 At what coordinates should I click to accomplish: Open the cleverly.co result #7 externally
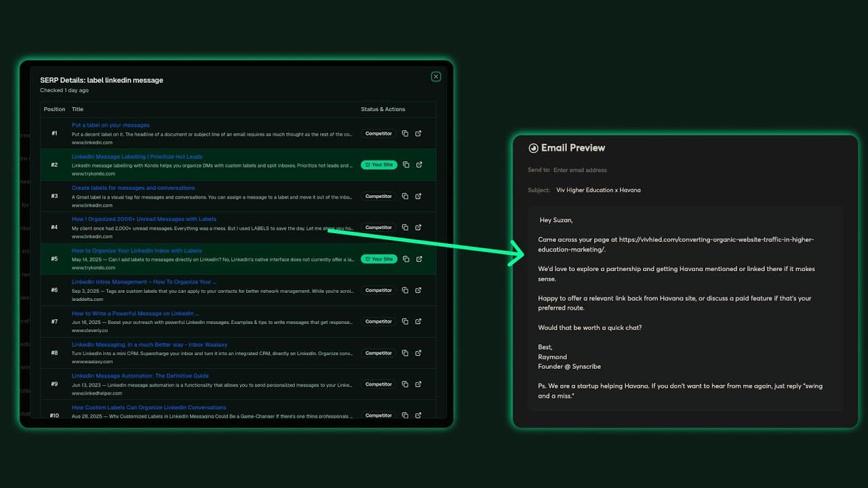click(x=418, y=321)
